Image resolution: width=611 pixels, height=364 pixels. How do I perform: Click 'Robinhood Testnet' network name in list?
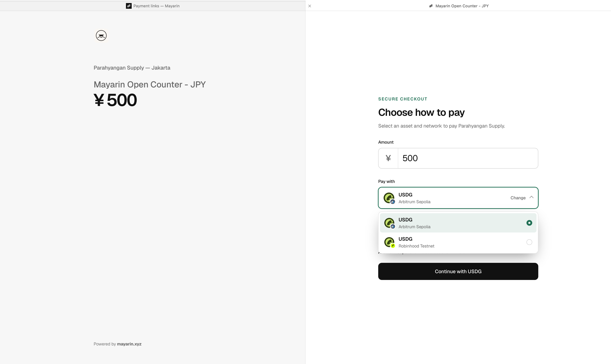pos(416,246)
